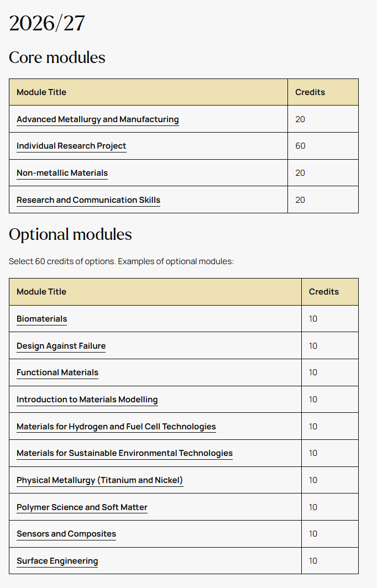The image size is (377, 588).
Task: Click the Credits header in core modules table
Action: tap(310, 92)
